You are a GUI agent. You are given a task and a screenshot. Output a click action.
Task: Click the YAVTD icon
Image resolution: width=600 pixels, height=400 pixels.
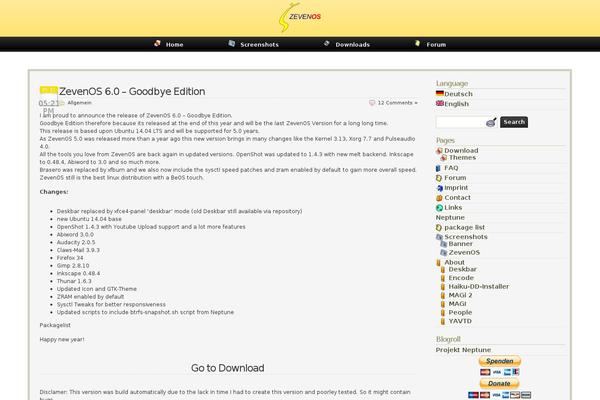(443, 321)
